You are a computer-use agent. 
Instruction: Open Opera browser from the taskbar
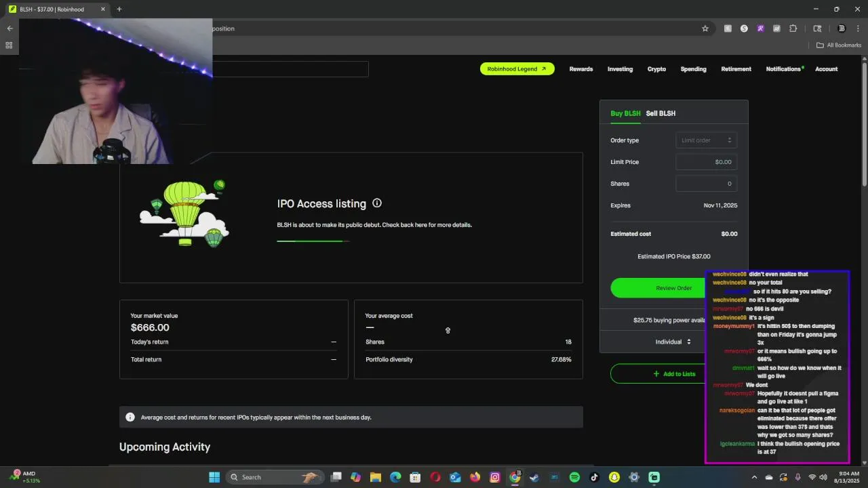435,477
